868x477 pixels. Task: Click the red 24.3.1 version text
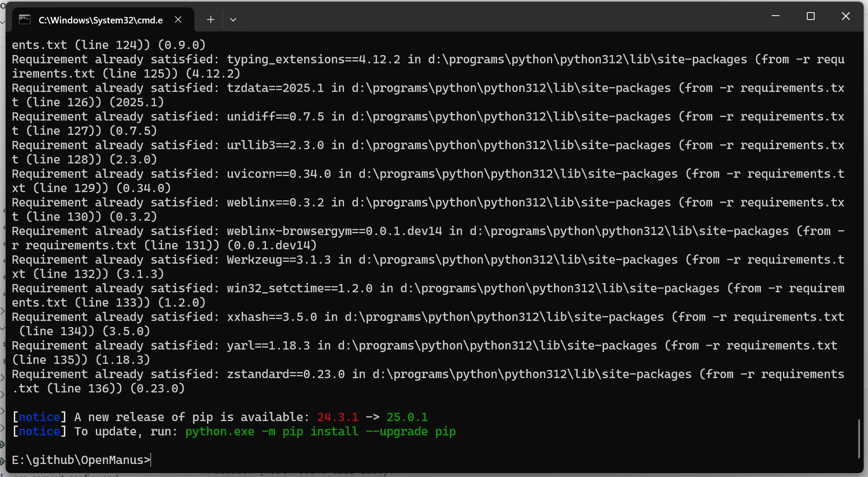tap(337, 417)
